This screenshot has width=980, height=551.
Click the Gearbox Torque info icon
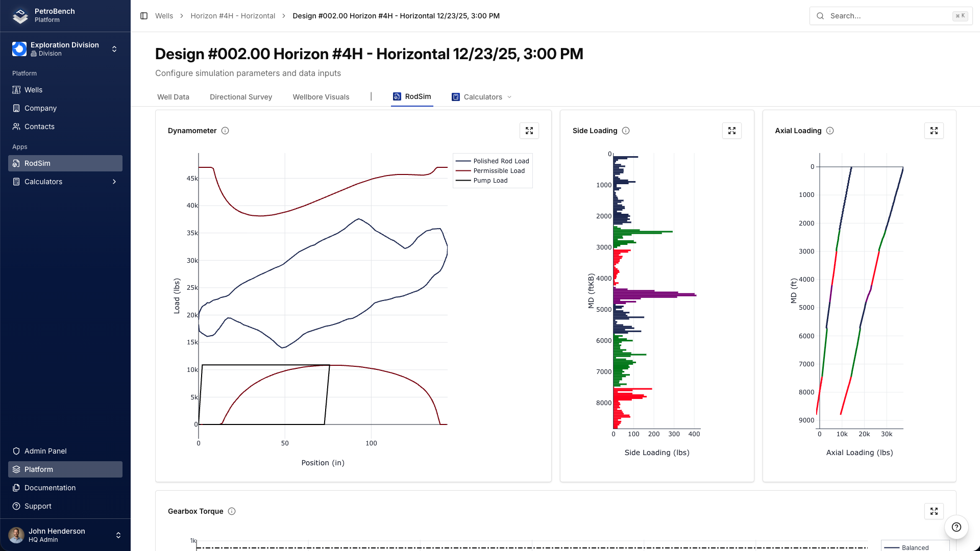(x=232, y=511)
